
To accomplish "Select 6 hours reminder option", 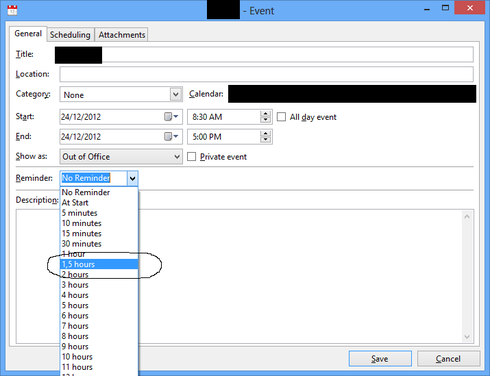I will click(99, 316).
